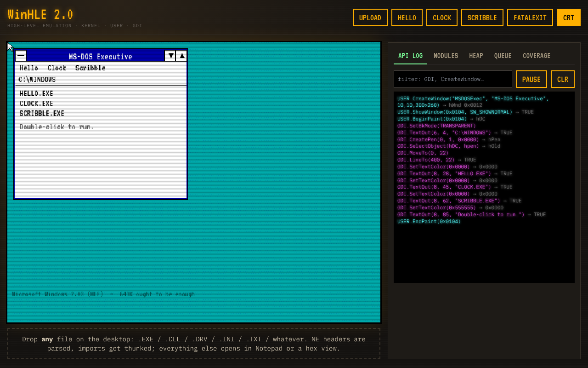Screen dimensions: 588x368
Task: Click the GDI.SelectObject log line
Action: pyautogui.click(x=449, y=146)
